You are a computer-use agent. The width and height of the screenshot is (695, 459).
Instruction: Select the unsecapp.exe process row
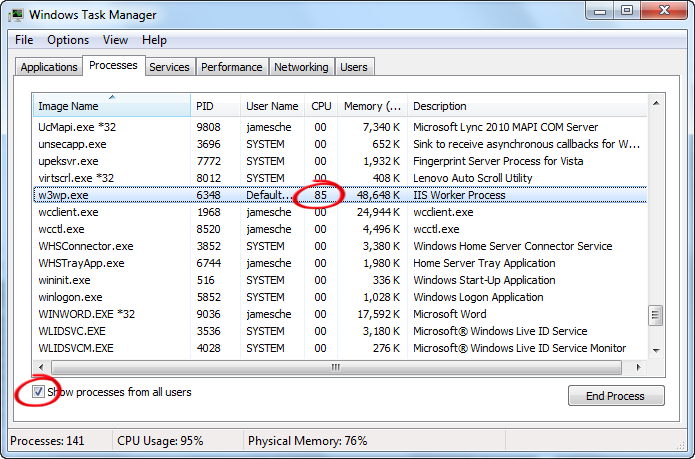coord(340,144)
